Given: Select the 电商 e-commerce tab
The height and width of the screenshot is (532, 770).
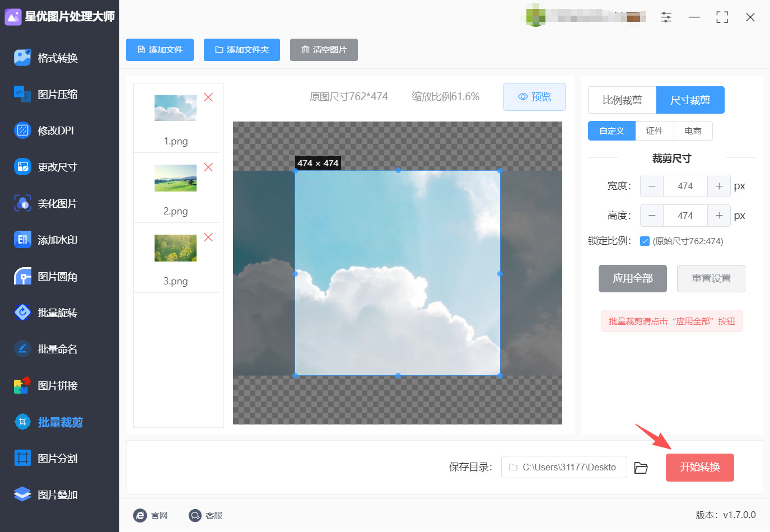Looking at the screenshot, I should 693,131.
